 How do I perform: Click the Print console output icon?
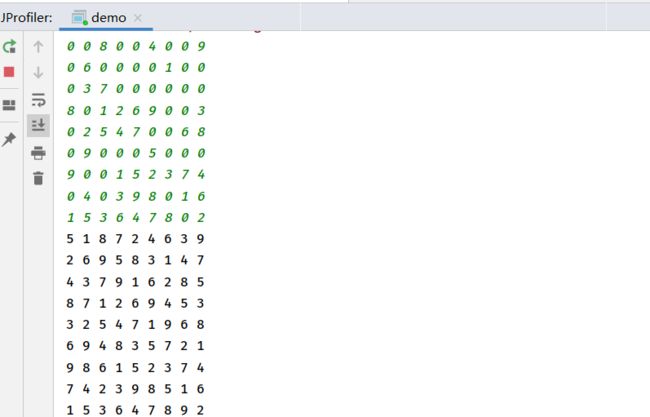tap(38, 153)
